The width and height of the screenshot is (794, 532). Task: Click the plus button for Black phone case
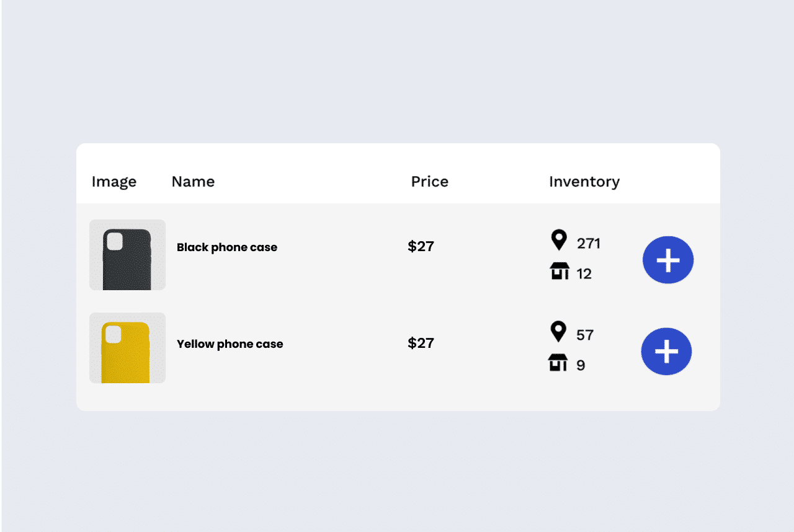(x=668, y=260)
